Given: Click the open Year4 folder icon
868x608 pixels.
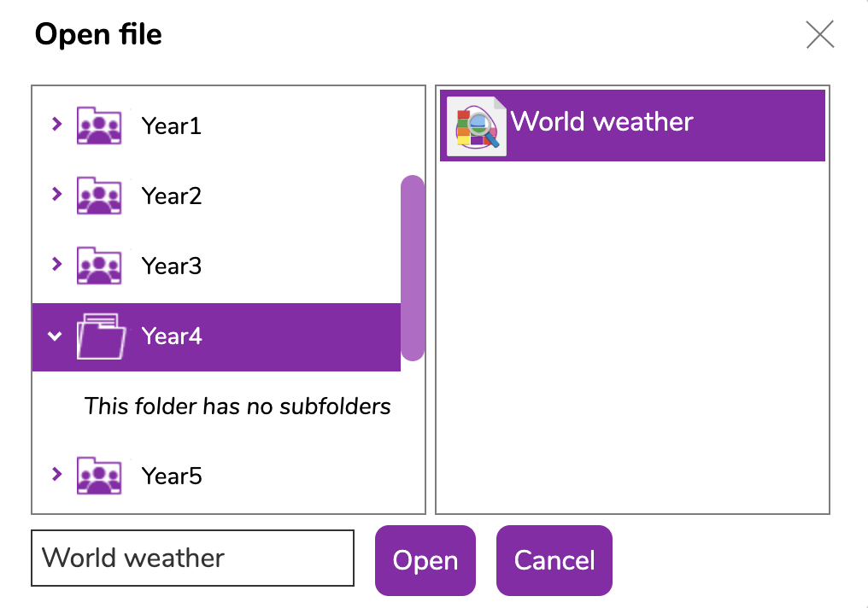Looking at the screenshot, I should pyautogui.click(x=100, y=336).
